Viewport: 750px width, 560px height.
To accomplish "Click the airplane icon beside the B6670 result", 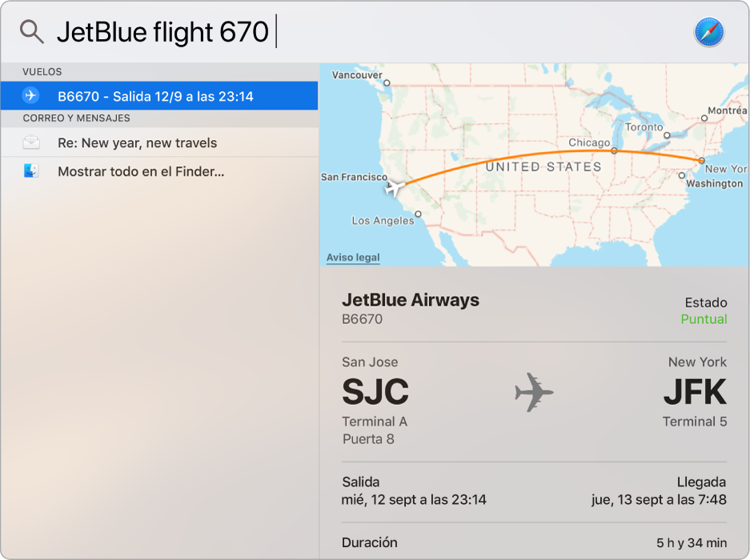I will [30, 95].
